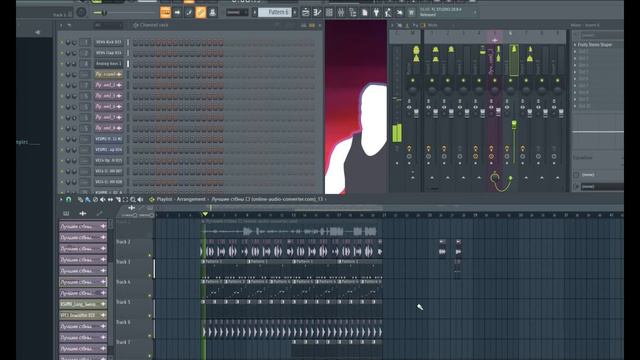Open the bottom (none) output selector in mixer
640x360 pixels.
[602, 187]
